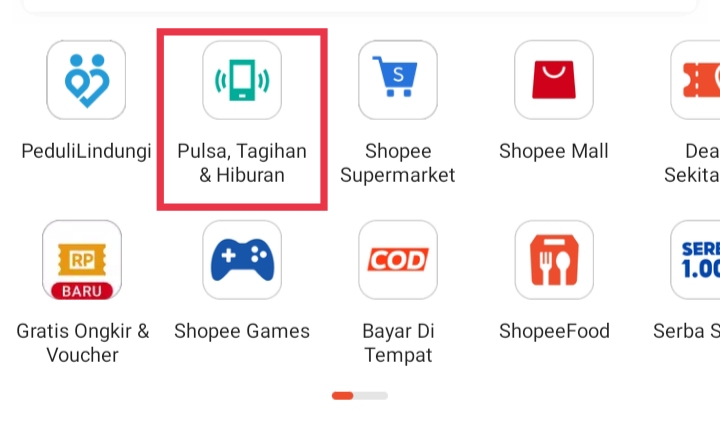Click the ShopeeFood text label
The height and width of the screenshot is (426, 720).
click(554, 331)
